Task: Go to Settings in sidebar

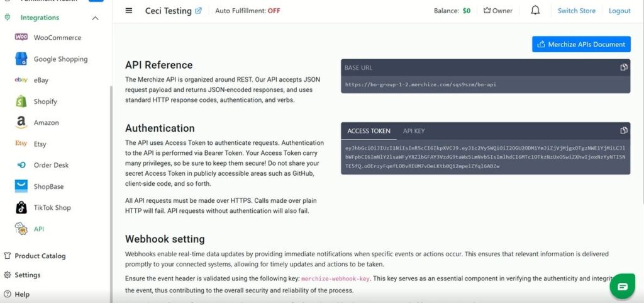Action: [28, 275]
